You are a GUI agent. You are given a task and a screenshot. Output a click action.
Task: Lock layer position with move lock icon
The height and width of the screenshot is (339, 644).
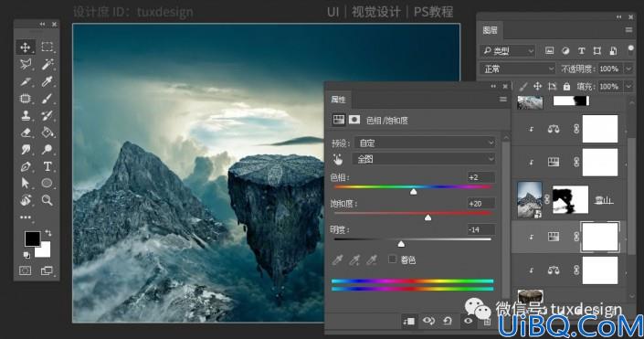click(x=537, y=86)
